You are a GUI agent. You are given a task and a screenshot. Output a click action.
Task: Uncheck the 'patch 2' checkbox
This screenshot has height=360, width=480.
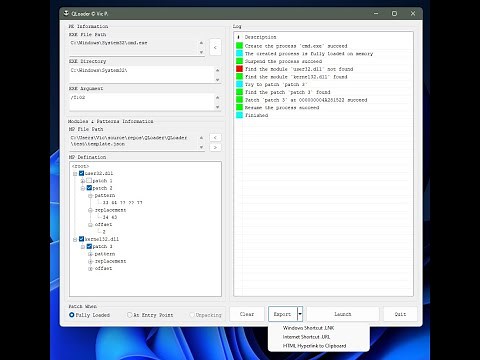click(x=89, y=188)
